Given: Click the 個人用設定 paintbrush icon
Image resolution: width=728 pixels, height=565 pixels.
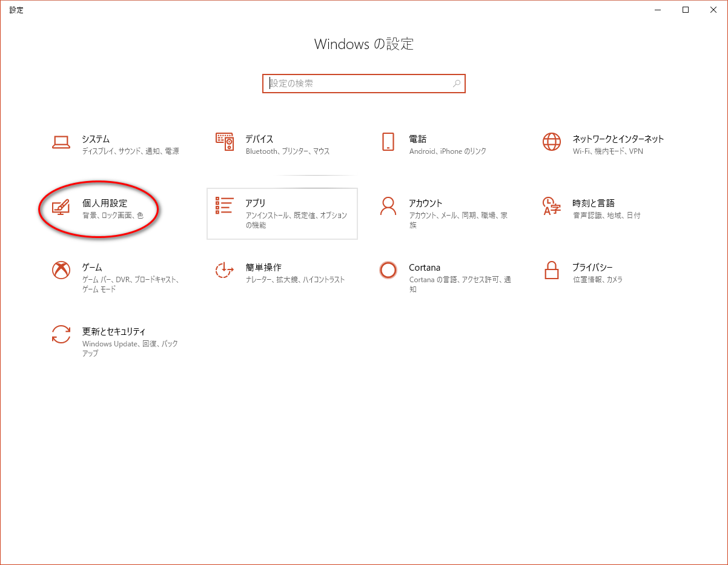Looking at the screenshot, I should pos(61,207).
